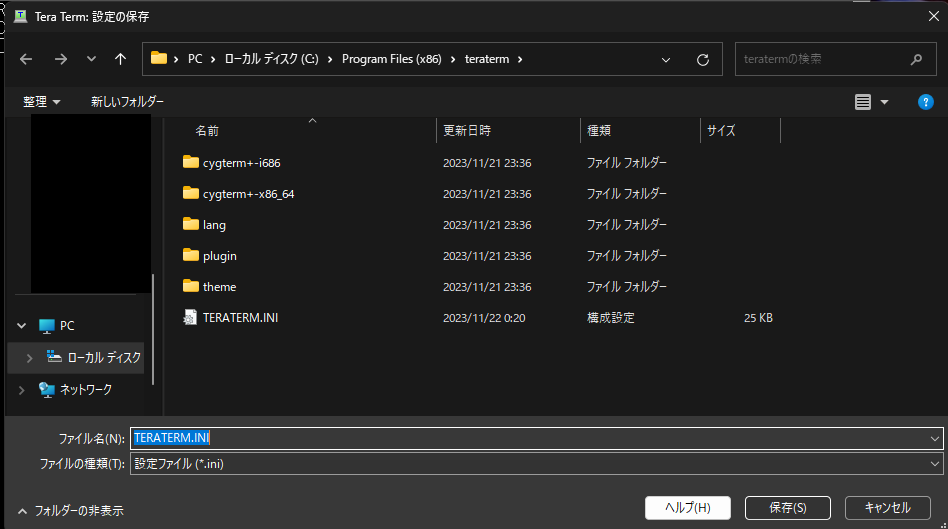Select PC in the address breadcrumb

(195, 59)
